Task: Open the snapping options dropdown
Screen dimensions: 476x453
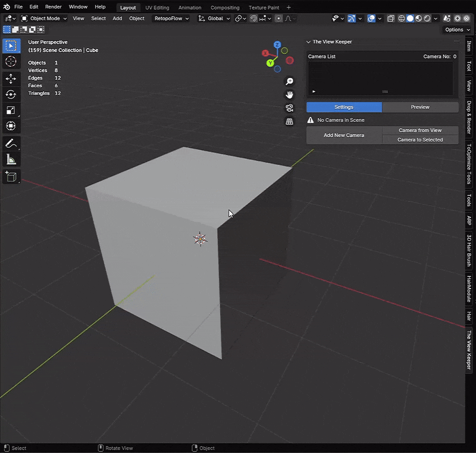Action: pyautogui.click(x=265, y=18)
